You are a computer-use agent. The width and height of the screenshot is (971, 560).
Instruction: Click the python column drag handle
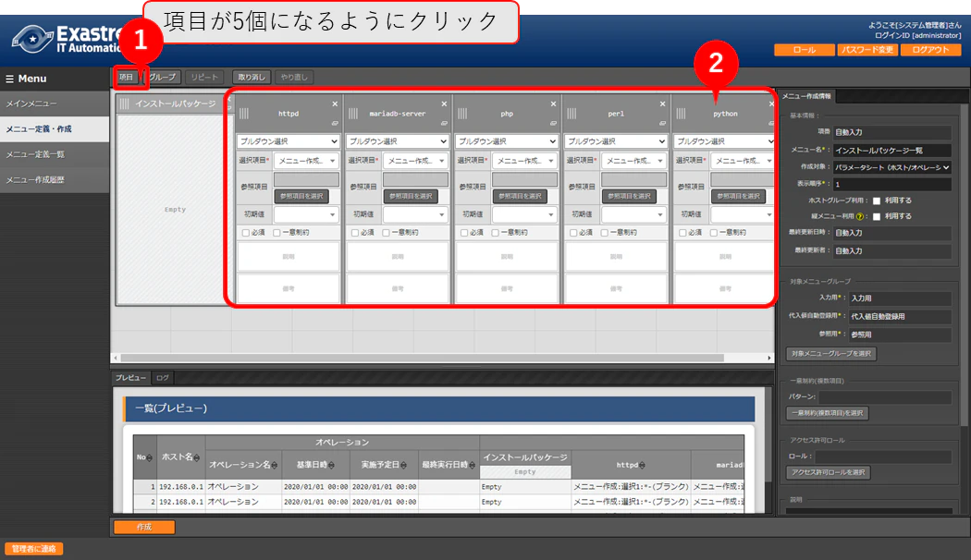682,114
